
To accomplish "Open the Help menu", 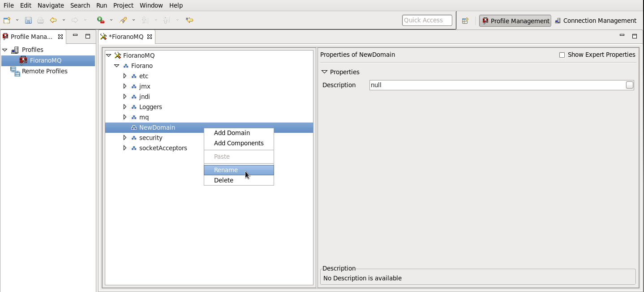I will coord(176,5).
